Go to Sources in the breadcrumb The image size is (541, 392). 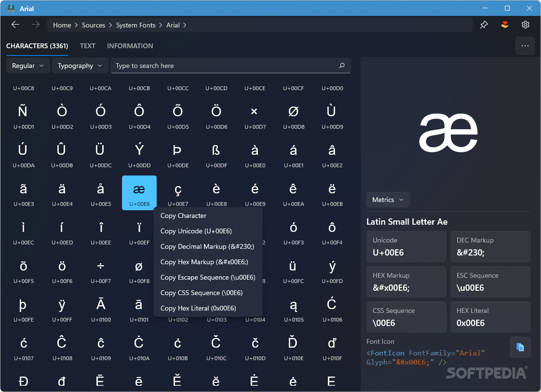click(94, 25)
